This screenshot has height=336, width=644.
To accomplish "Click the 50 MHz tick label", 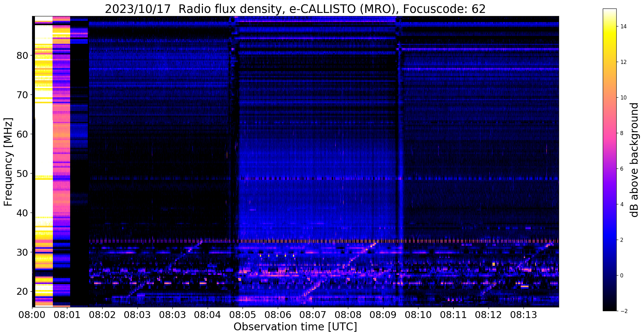I will pos(22,174).
